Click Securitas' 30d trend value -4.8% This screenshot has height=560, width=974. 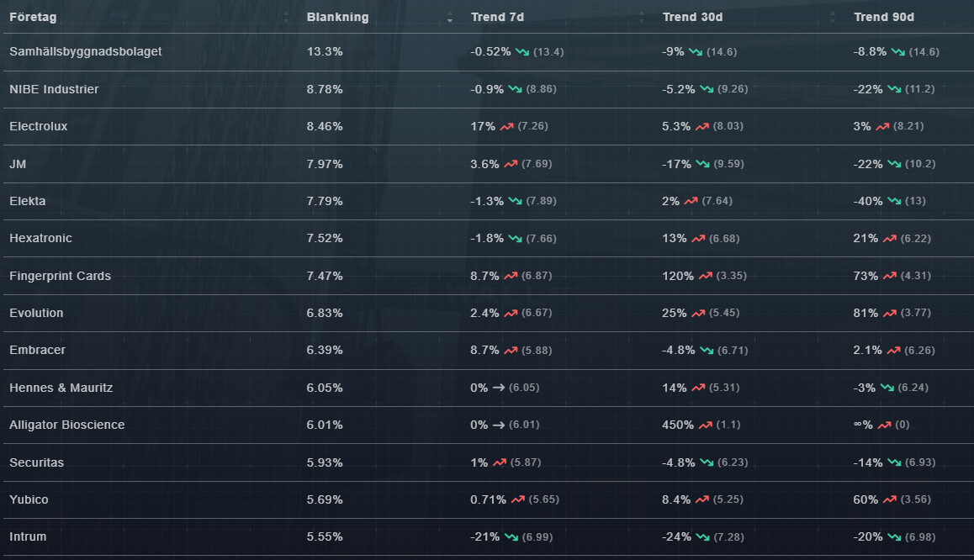tap(676, 462)
